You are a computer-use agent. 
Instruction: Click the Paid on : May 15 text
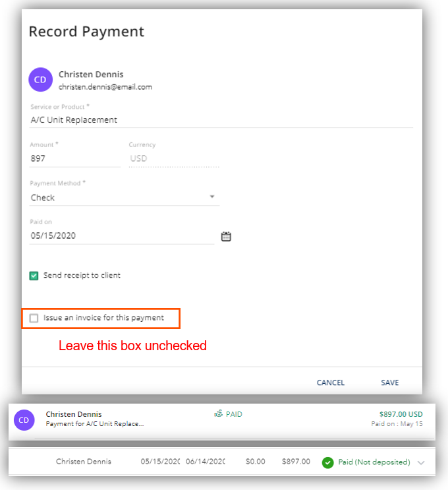397,424
